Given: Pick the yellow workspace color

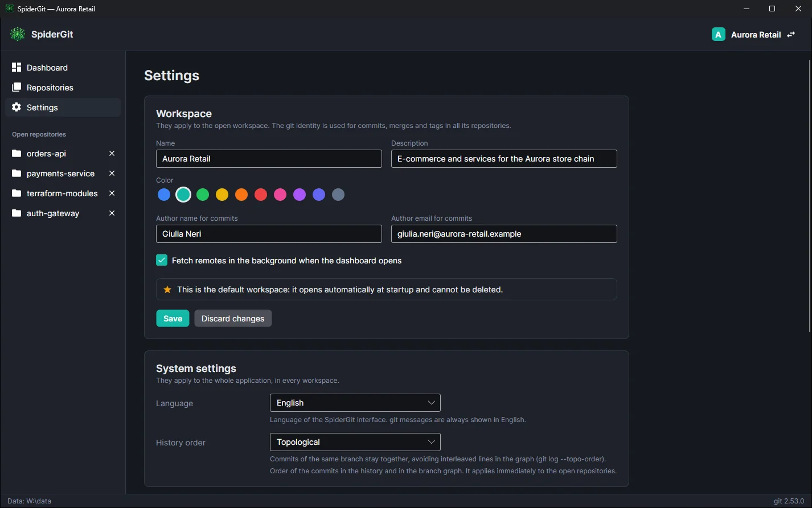Looking at the screenshot, I should coord(222,195).
